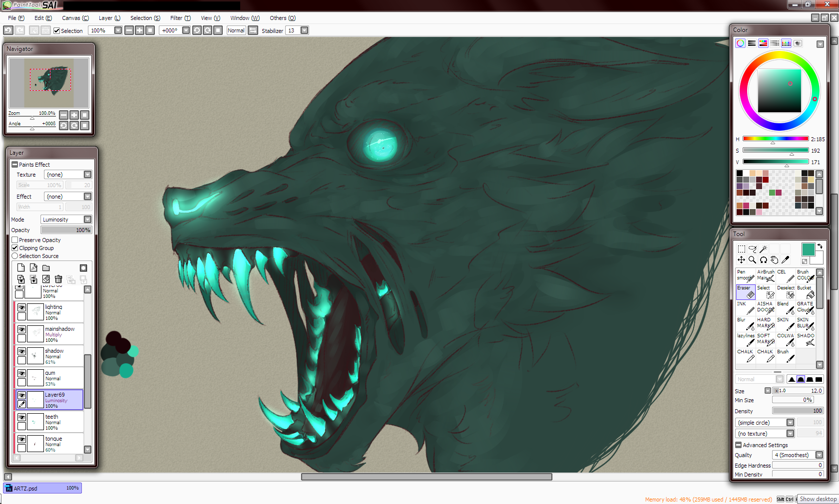Image resolution: width=839 pixels, height=504 pixels.
Task: Select the AirBrush Main brush
Action: point(765,275)
